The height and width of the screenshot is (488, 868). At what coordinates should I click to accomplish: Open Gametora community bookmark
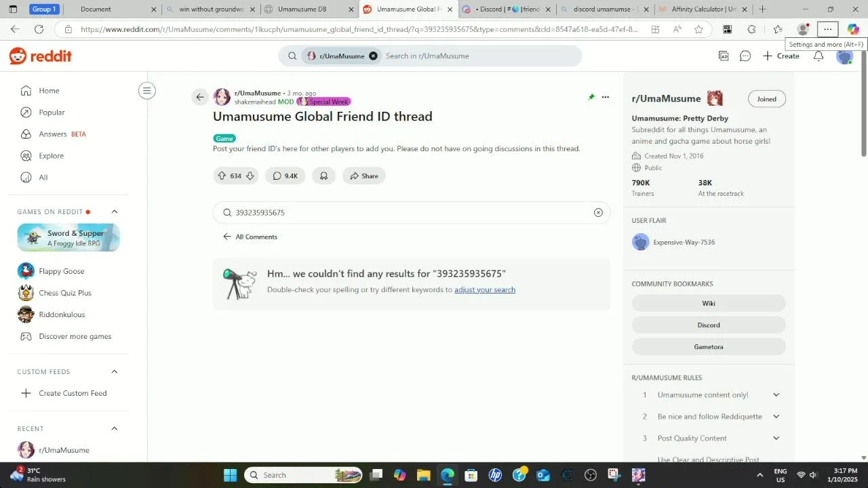click(709, 347)
